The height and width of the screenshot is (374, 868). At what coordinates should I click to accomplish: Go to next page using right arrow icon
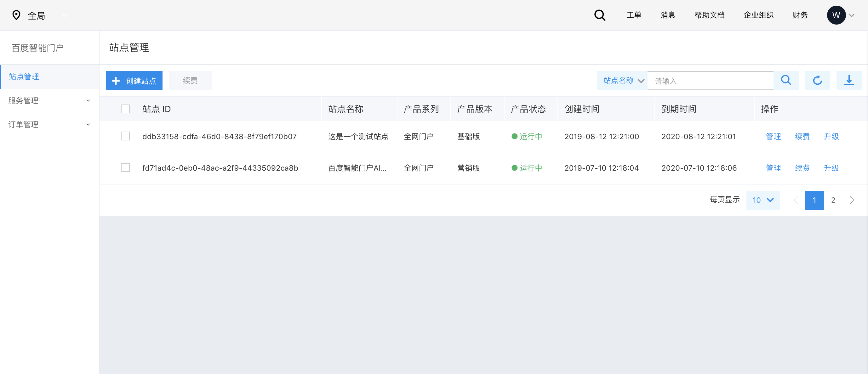pos(852,200)
